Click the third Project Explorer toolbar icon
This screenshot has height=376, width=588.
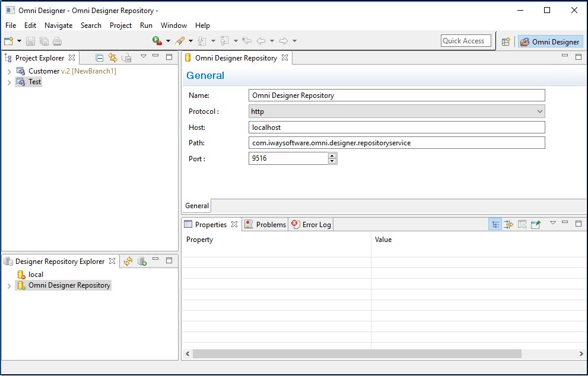127,58
